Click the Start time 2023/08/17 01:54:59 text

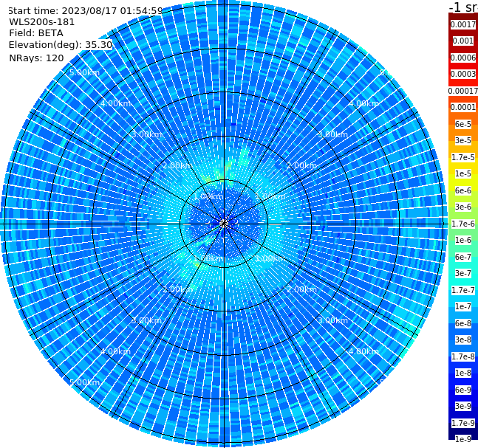[85, 11]
